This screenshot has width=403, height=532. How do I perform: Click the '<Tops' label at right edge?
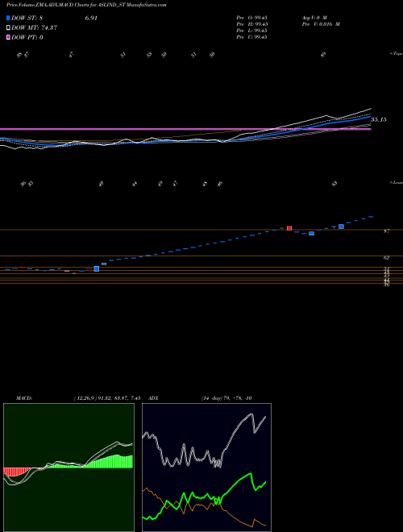(396, 54)
